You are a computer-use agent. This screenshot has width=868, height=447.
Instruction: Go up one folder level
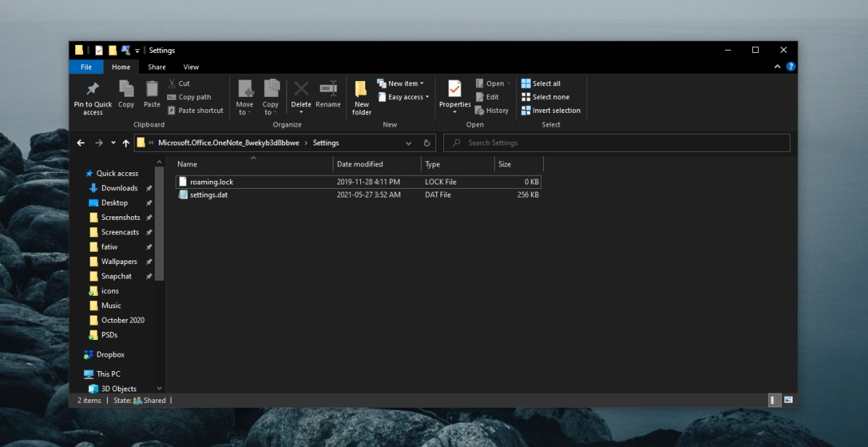tap(126, 143)
